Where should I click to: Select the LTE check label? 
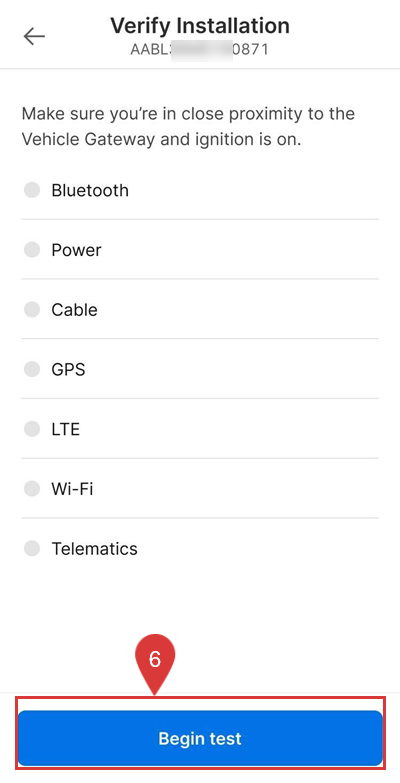click(65, 429)
